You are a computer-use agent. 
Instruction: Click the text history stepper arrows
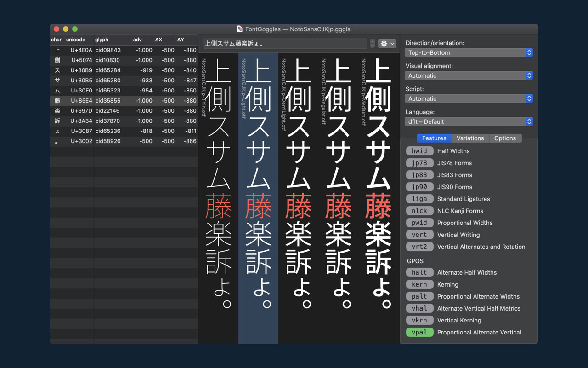click(372, 44)
